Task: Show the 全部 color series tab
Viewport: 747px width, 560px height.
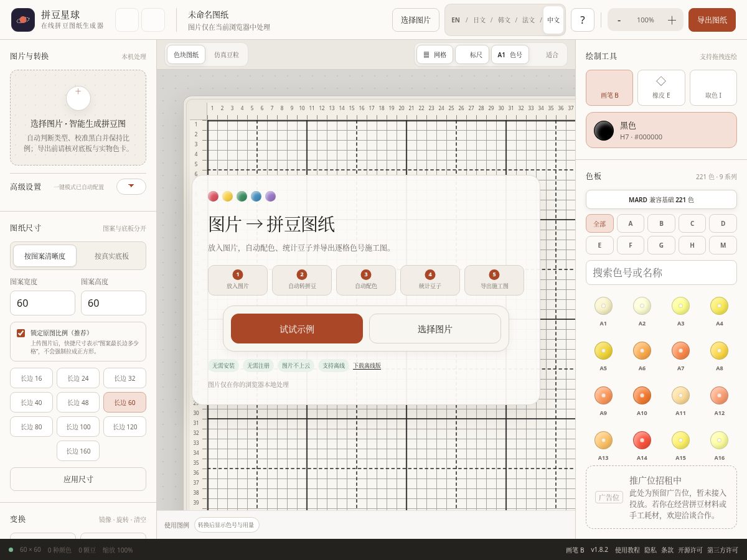Action: (x=599, y=224)
